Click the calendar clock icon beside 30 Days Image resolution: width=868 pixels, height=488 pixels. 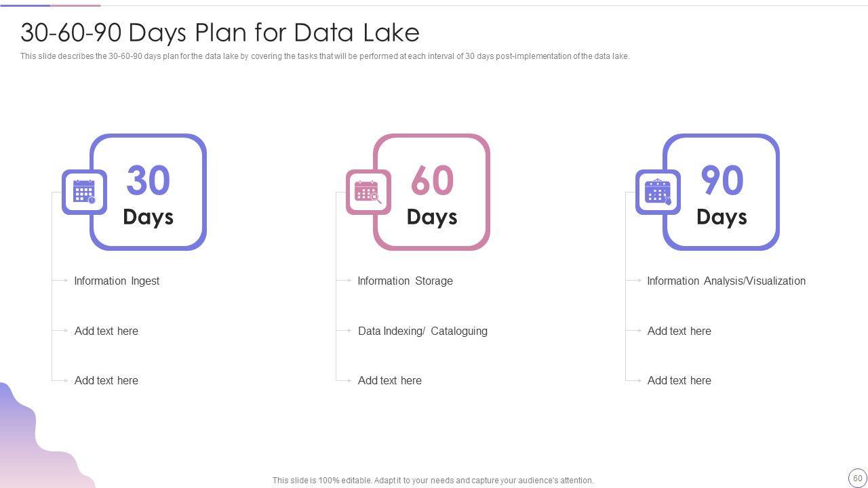(x=84, y=192)
